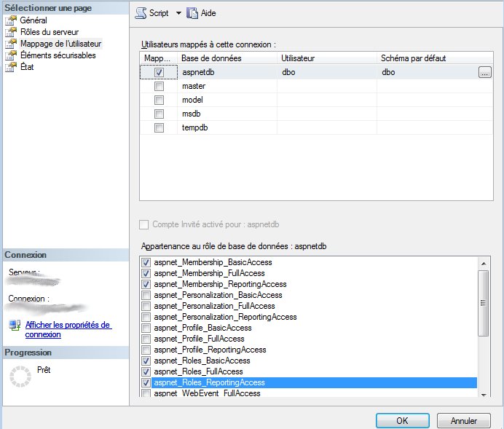Click the ellipsis button for default schema
Screen dimensions: 504x429
pos(485,73)
